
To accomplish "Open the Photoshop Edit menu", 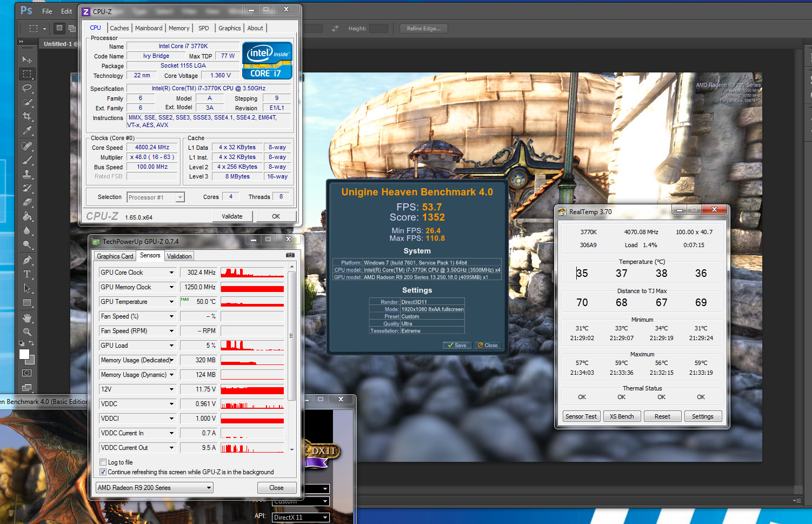I will pos(66,11).
